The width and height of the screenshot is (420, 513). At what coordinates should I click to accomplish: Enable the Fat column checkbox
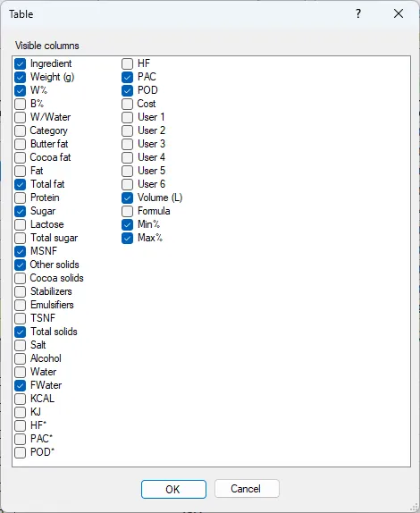[x=20, y=171]
